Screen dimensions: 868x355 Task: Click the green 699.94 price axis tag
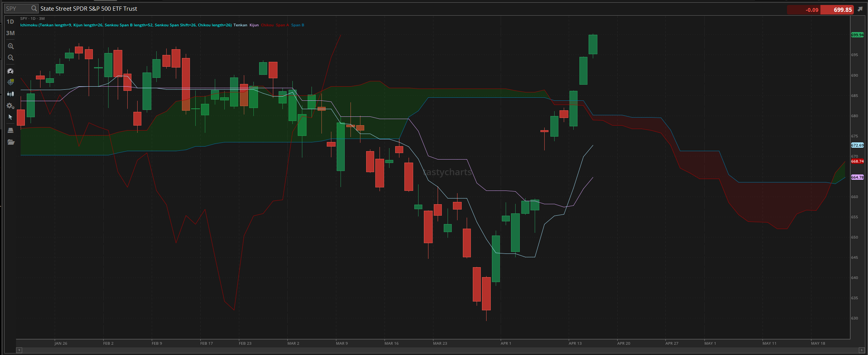(x=857, y=35)
